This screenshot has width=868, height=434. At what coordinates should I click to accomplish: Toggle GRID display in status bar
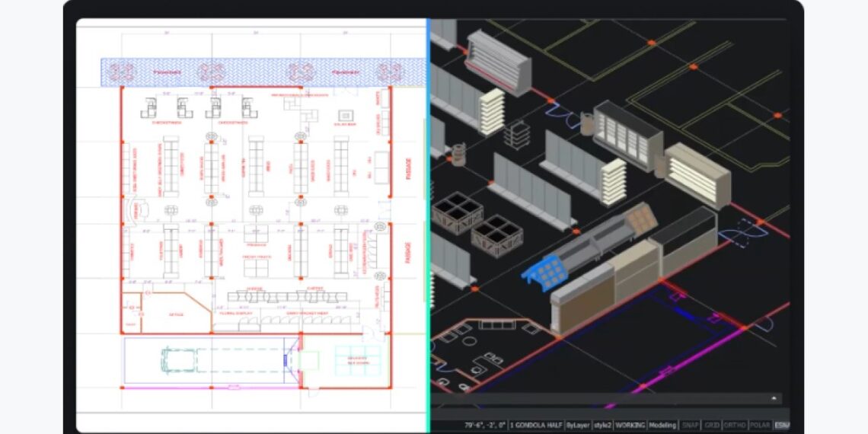(x=712, y=425)
